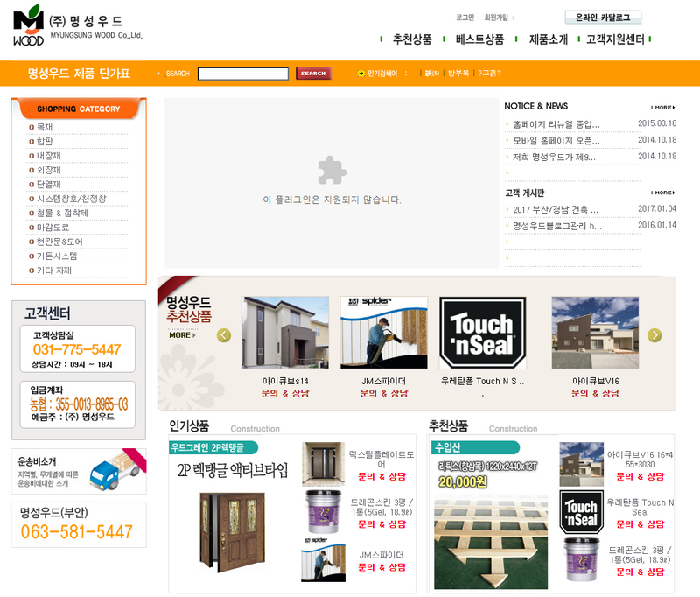This screenshot has width=700, height=597.
Task: Select the 목재 category
Action: pos(45,127)
